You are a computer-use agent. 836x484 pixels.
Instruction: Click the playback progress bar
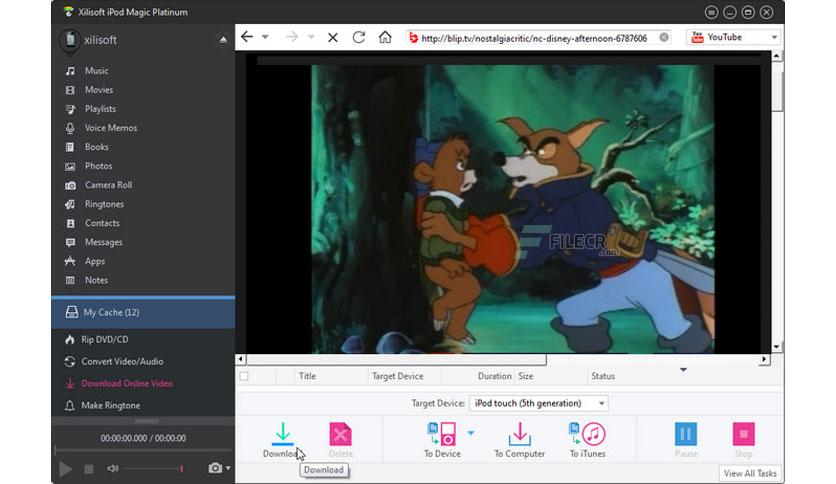(x=143, y=450)
